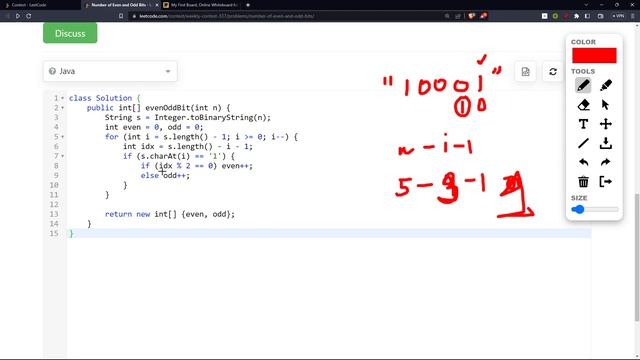Click the 'int even = 0, odd = 0;' line
This screenshot has width=640, height=360.
pyautogui.click(x=154, y=127)
